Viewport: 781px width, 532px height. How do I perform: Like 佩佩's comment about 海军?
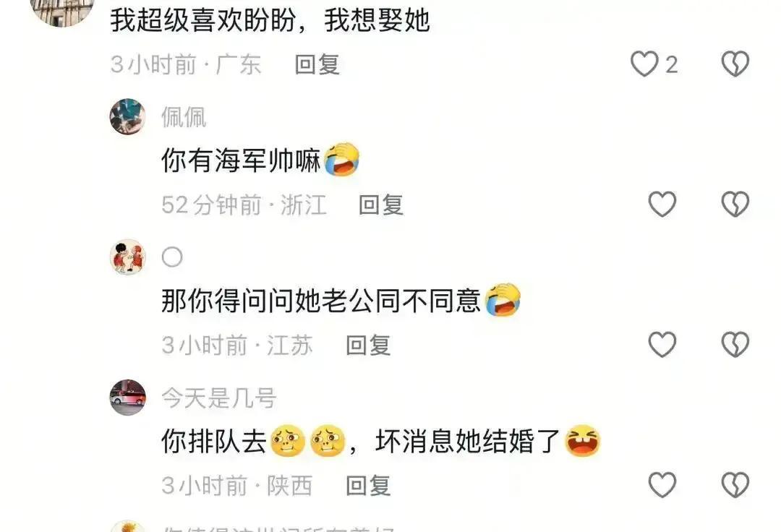pos(662,205)
